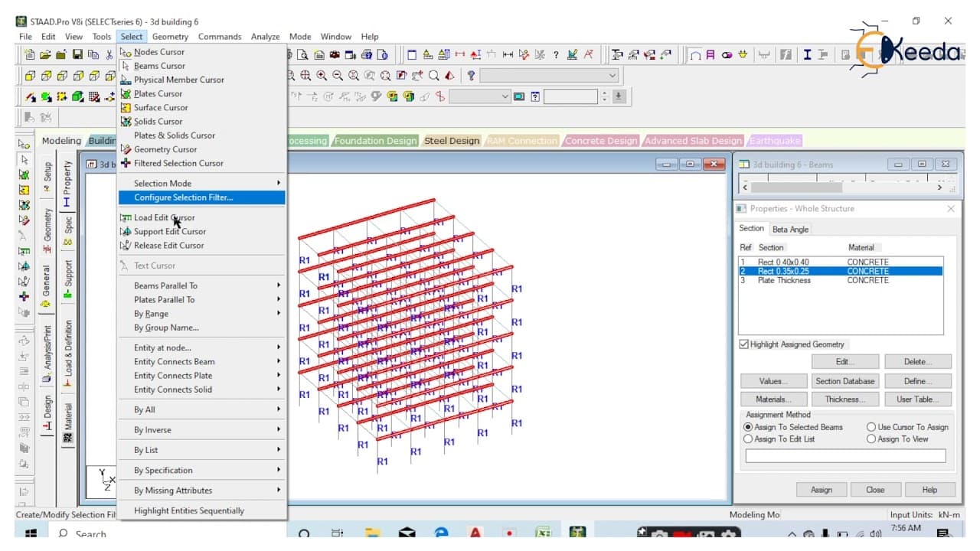Choose Configure Selection Filter menu item

point(202,197)
